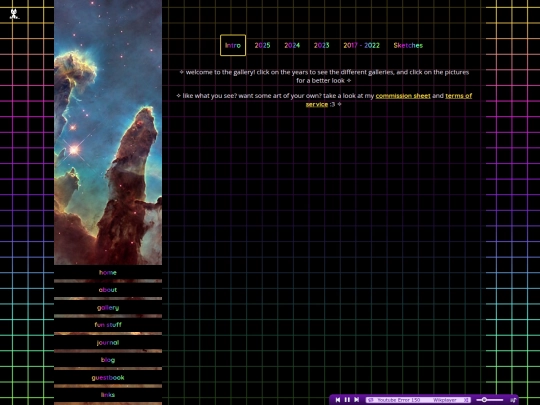This screenshot has height=405, width=540.
Task: Open the blog page
Action: pyautogui.click(x=108, y=360)
